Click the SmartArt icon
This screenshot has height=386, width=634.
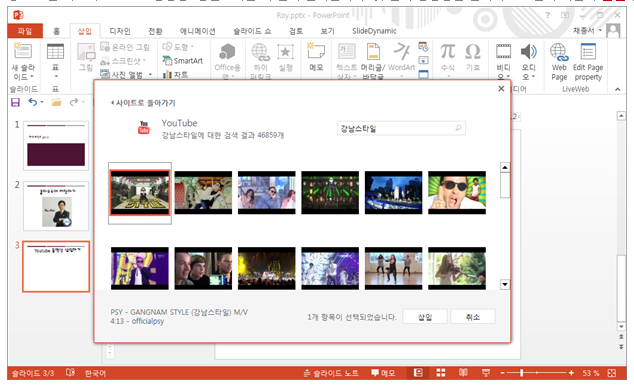pos(167,61)
